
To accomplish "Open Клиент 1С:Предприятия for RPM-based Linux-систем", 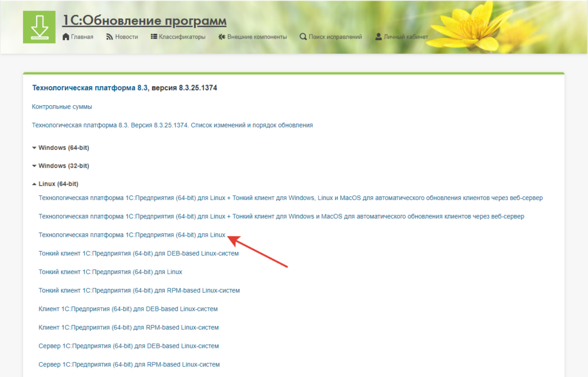I will 129,328.
